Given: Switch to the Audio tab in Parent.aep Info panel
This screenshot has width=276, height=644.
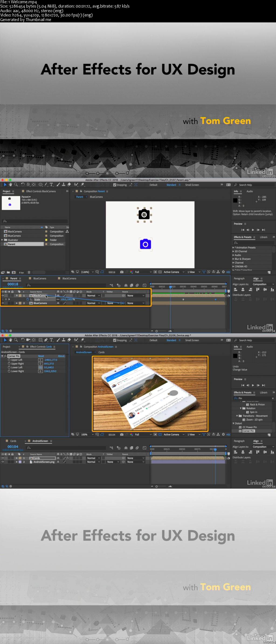Looking at the screenshot, I should click(250, 191).
